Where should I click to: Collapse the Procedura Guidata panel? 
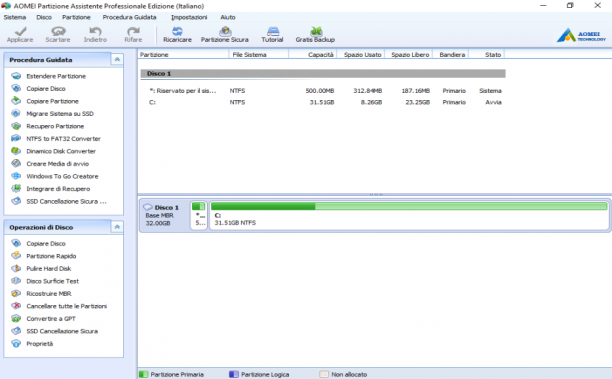(117, 59)
